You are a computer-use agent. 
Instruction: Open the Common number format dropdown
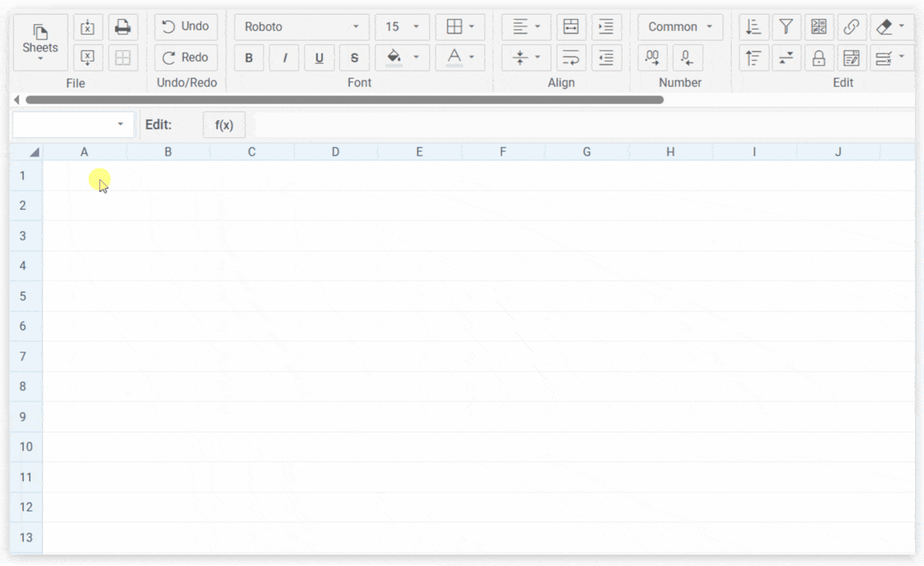(680, 27)
